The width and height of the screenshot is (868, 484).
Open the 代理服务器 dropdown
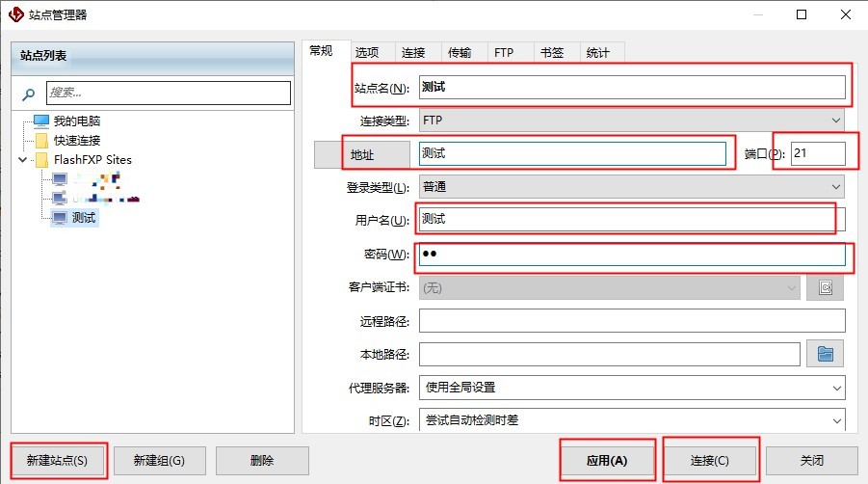(x=632, y=388)
